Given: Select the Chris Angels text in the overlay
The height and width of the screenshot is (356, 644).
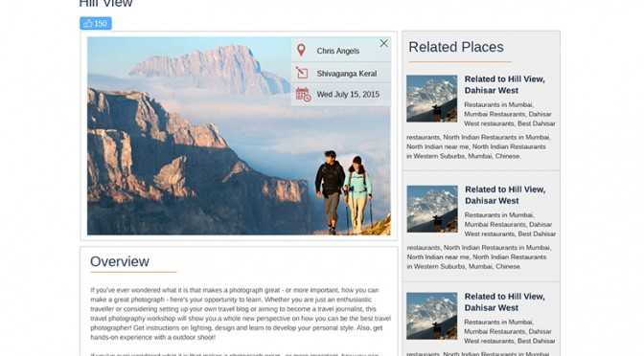Looking at the screenshot, I should coord(338,51).
